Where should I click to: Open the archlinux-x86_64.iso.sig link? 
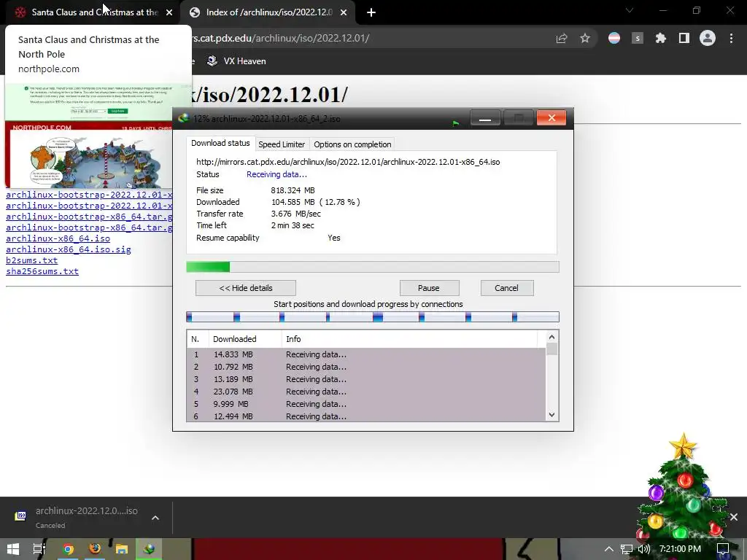(68, 249)
